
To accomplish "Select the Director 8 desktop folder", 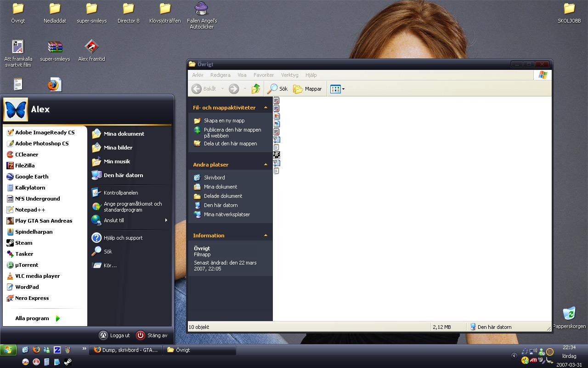I will 129,13.
